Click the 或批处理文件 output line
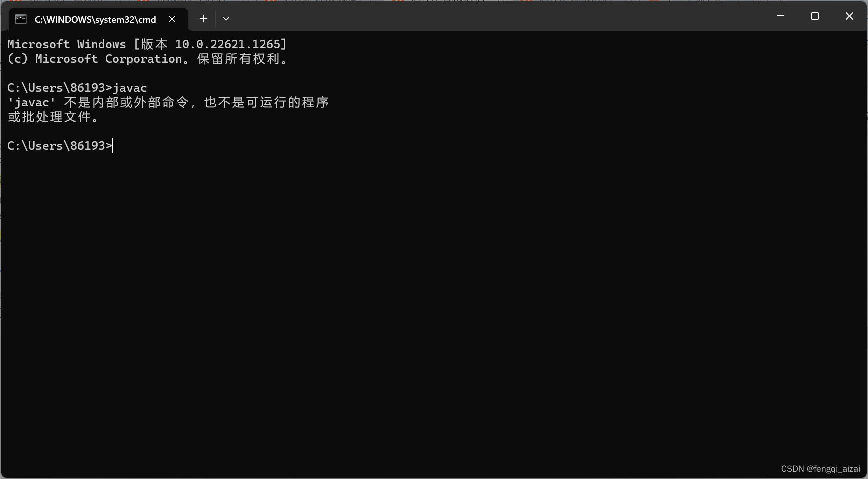This screenshot has height=479, width=868. point(53,117)
